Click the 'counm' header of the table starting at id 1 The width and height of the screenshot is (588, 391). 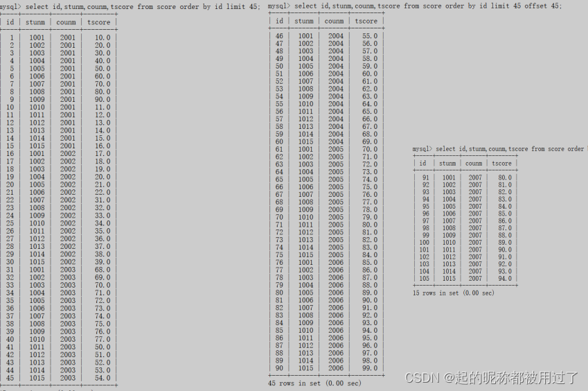tap(66, 22)
